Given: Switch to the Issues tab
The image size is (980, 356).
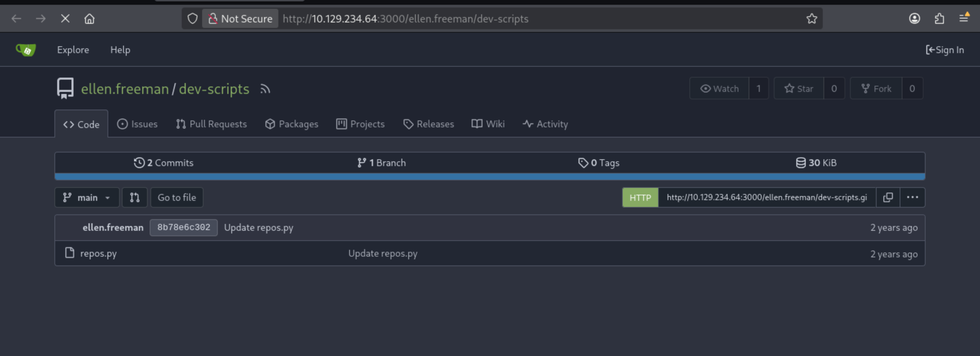Looking at the screenshot, I should (137, 124).
